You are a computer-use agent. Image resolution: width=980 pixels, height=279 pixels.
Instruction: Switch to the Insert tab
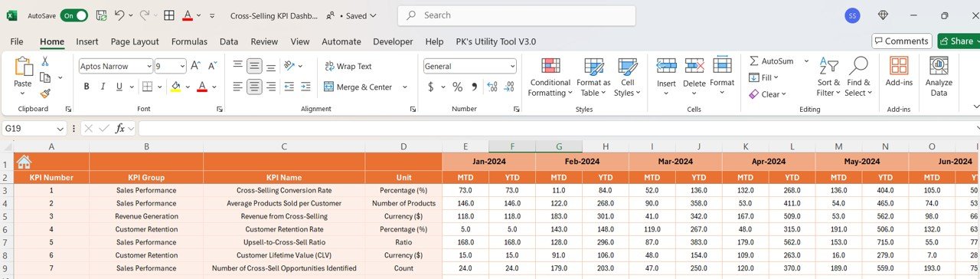tap(87, 41)
